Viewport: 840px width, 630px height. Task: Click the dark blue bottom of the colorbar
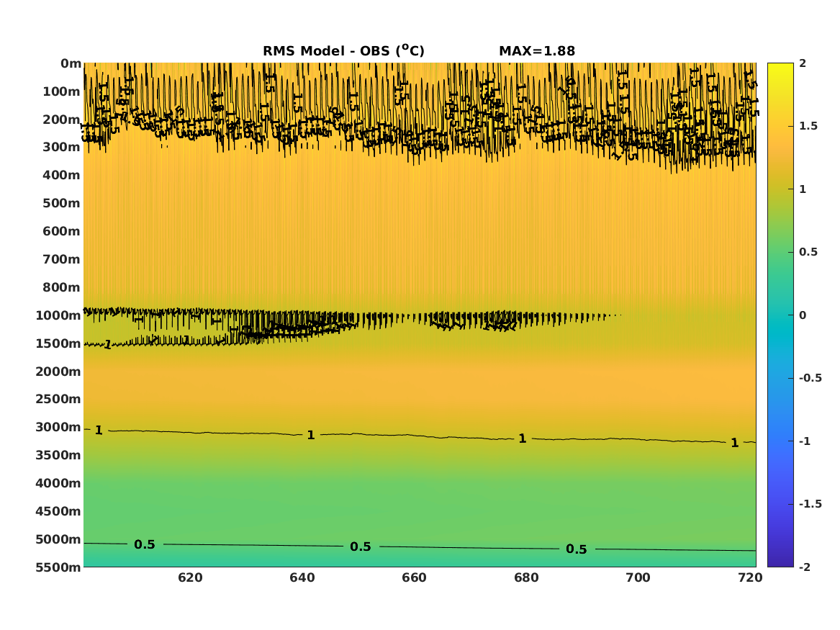coord(780,562)
